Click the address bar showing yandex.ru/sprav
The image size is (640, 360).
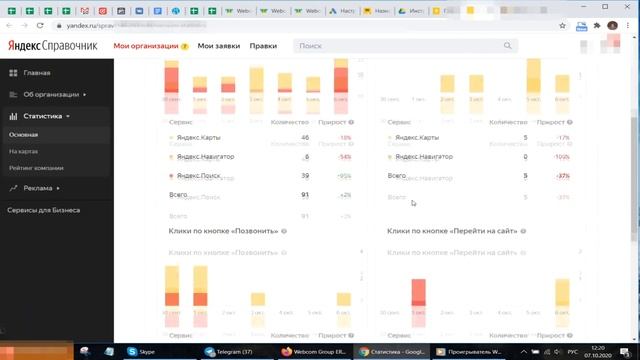click(x=306, y=25)
